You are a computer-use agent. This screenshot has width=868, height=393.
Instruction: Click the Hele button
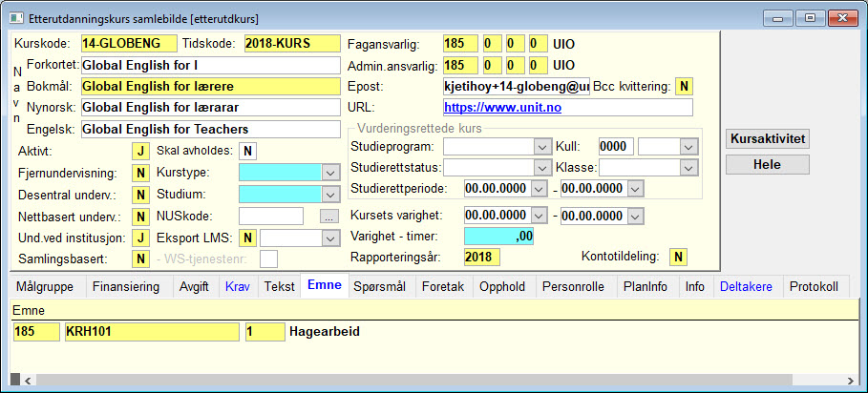pos(767,164)
